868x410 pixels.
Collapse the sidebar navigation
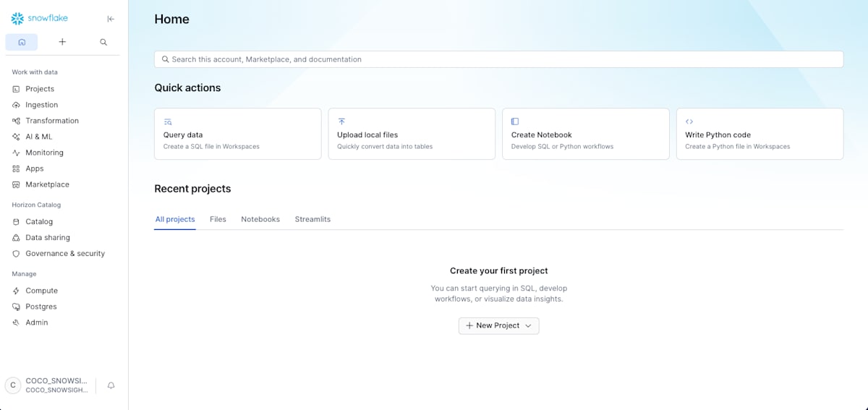(111, 19)
